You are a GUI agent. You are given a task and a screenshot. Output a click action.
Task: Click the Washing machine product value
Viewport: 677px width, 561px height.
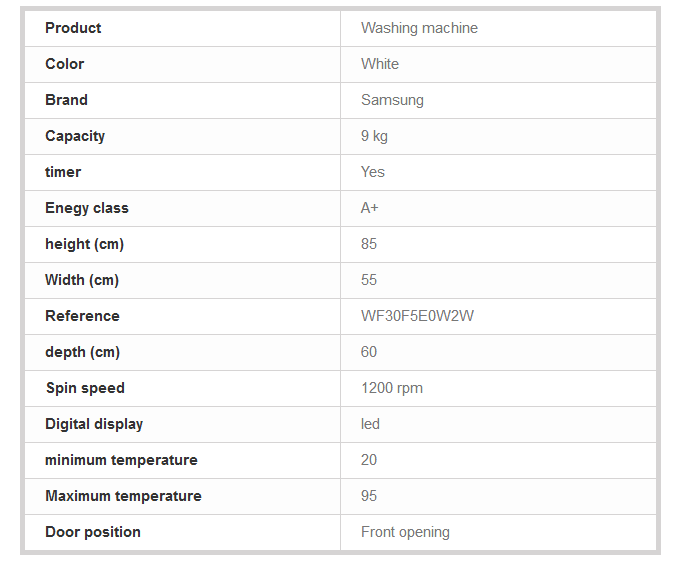tap(419, 28)
